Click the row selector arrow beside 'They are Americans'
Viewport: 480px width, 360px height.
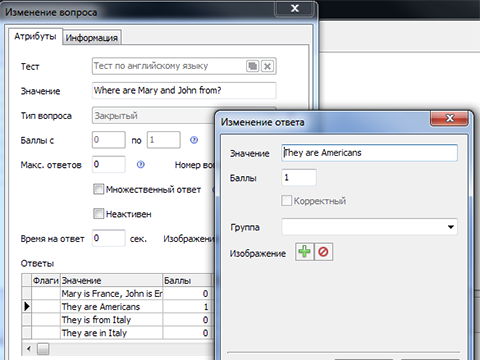coord(27,306)
